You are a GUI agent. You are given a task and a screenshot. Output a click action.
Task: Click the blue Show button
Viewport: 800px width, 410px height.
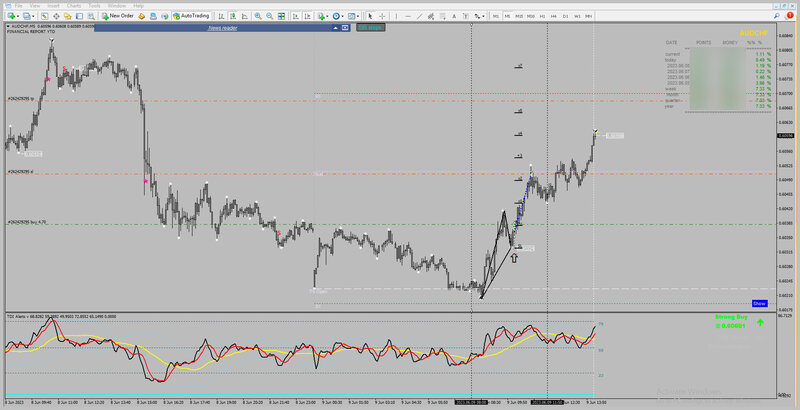(x=760, y=303)
